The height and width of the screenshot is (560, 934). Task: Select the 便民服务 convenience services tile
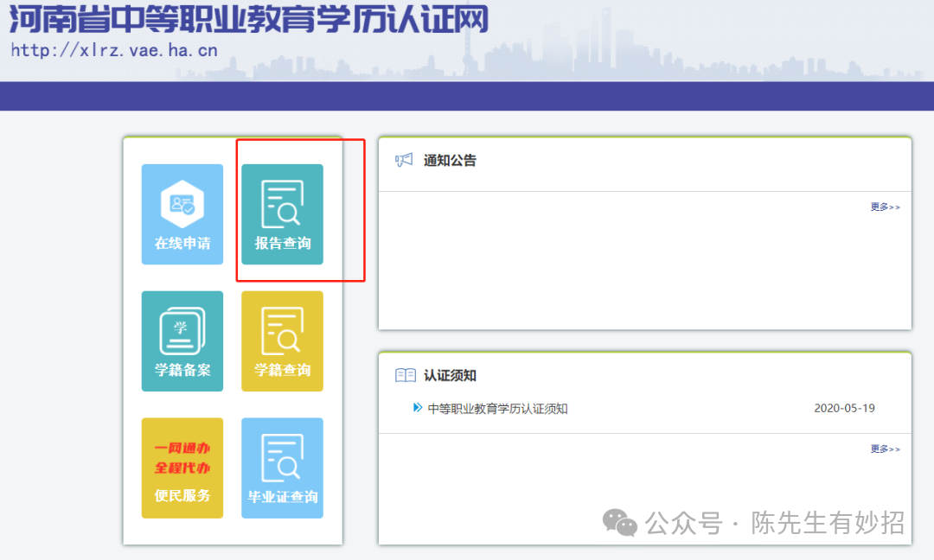tap(182, 468)
